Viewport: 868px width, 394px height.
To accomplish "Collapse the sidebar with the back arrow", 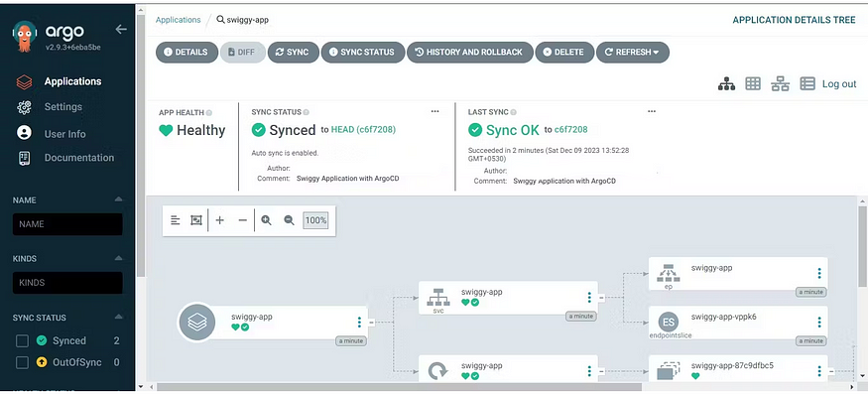I will pyautogui.click(x=121, y=30).
